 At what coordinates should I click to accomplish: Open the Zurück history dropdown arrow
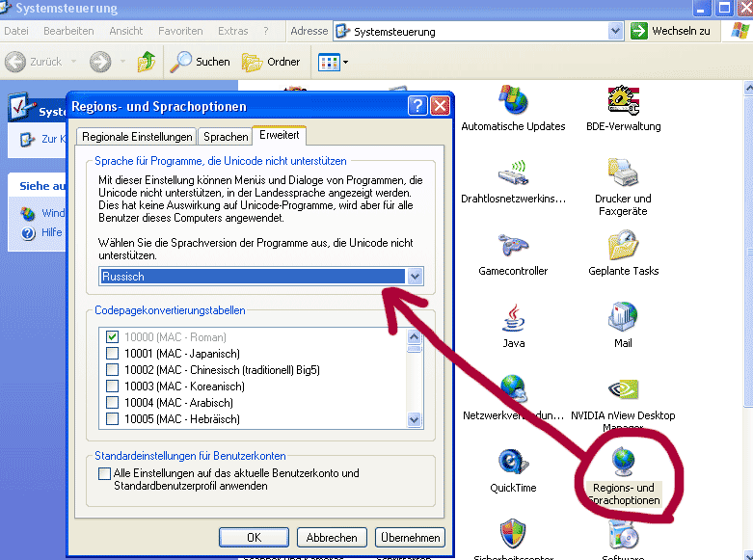coord(73,62)
